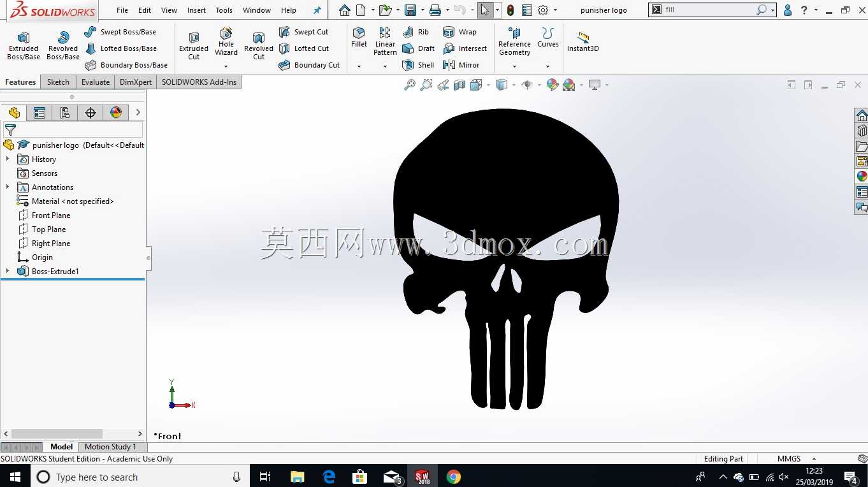Click the Home icon in top toolbar
This screenshot has height=487, width=868.
click(345, 10)
